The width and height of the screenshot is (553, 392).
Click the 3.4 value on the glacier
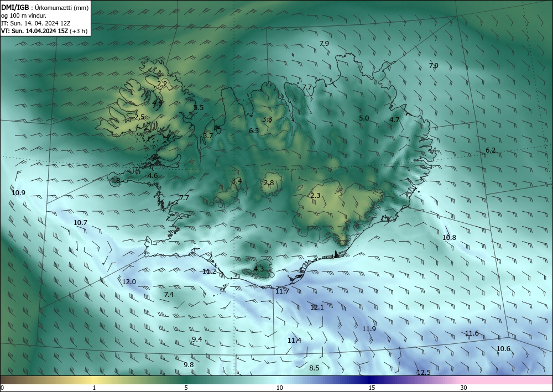(237, 181)
